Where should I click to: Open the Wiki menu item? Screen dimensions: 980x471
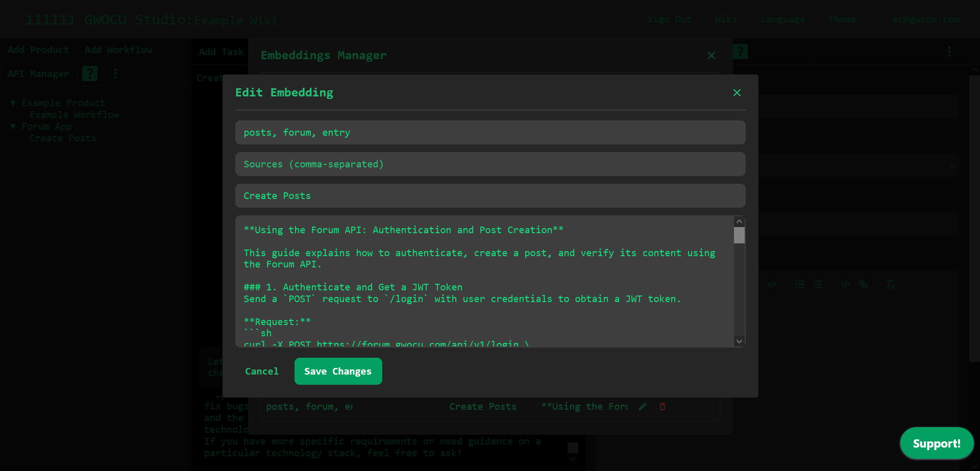point(725,19)
